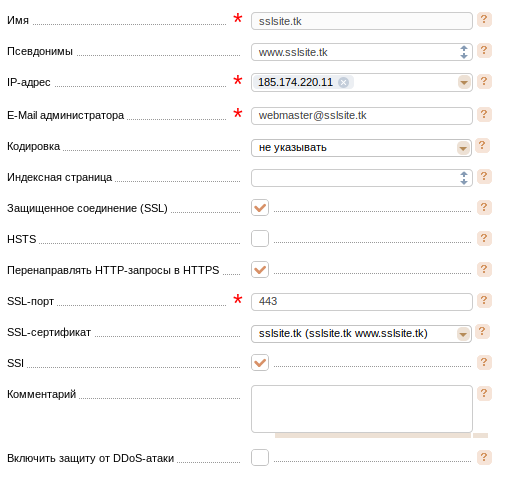Screen dimensions: 519x489
Task: Expand the Псевдонимы field resize arrows
Action: (x=464, y=52)
